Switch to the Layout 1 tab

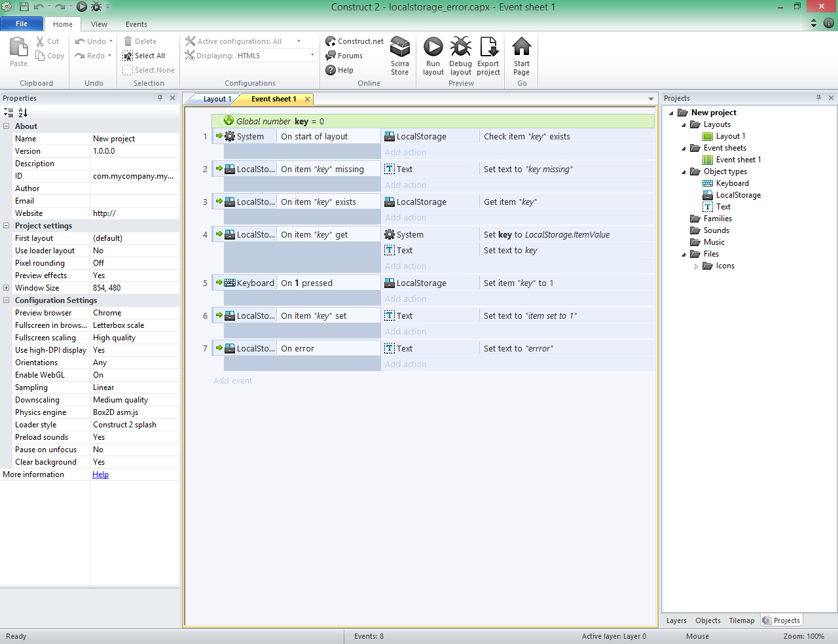[217, 99]
